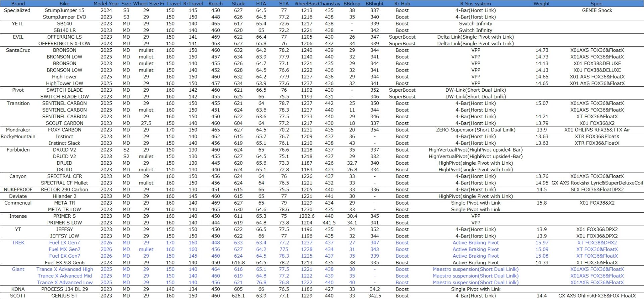The height and width of the screenshot is (299, 644).
Task: Select the 'Forbbiden' brand cell
Action: 18,150
